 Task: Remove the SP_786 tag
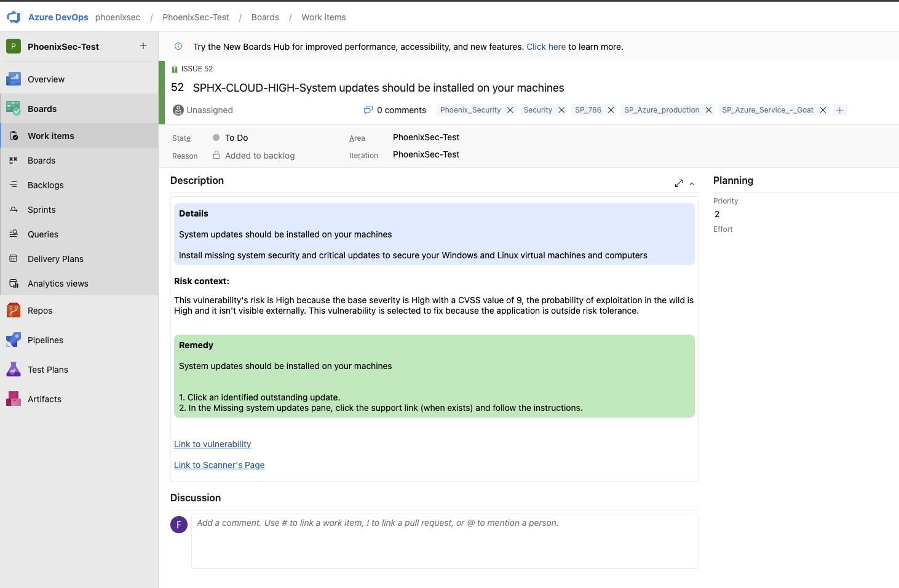[611, 110]
